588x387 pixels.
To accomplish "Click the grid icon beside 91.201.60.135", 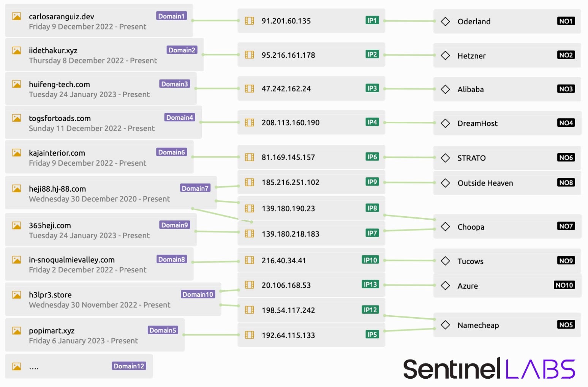I will click(250, 21).
